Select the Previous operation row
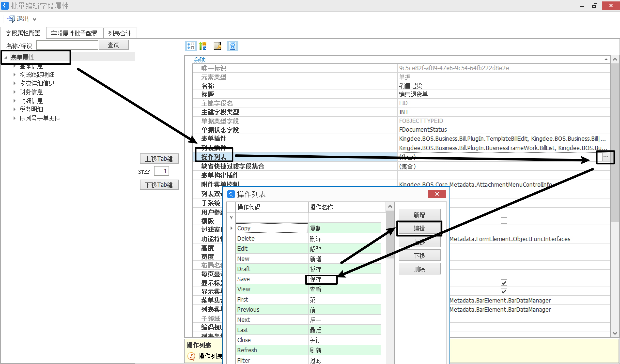 [308, 310]
